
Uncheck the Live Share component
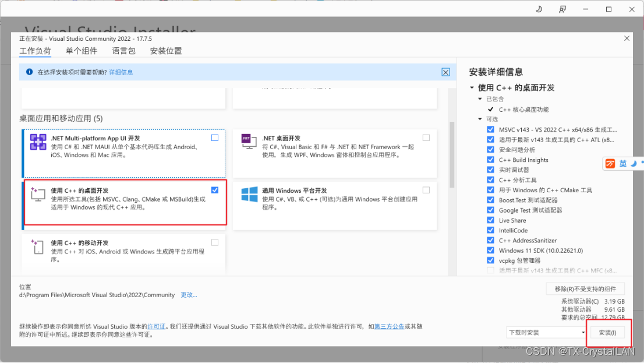point(490,220)
